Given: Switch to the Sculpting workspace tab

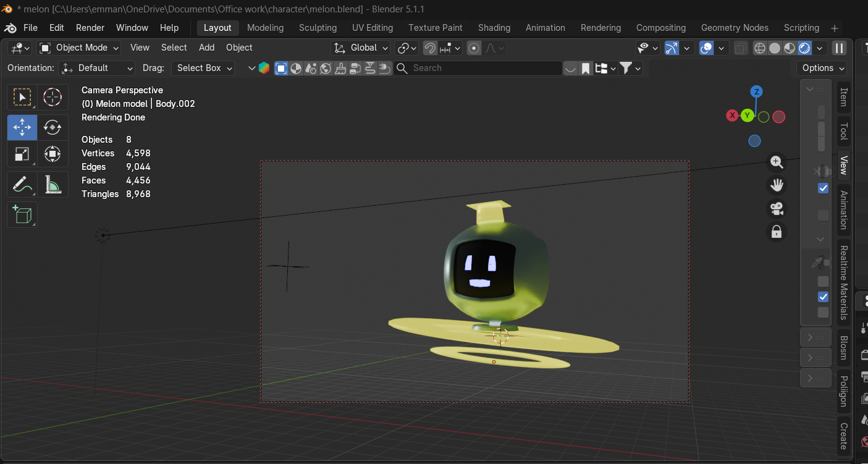Looking at the screenshot, I should pyautogui.click(x=318, y=28).
